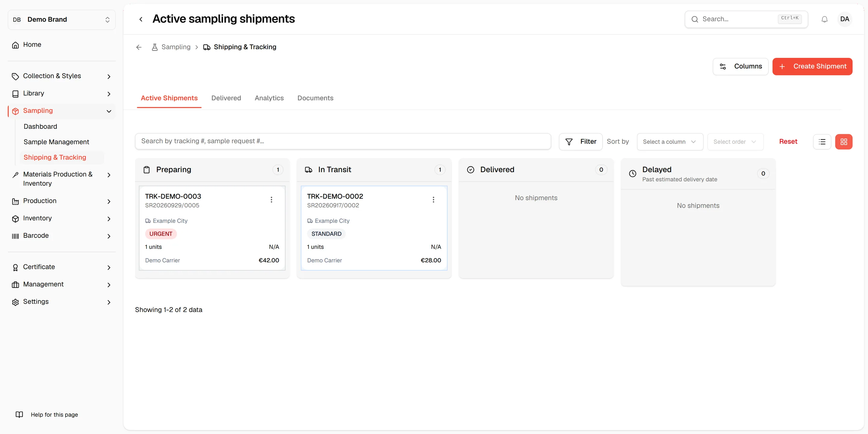The image size is (868, 434).
Task: Switch to list view layout
Action: pos(822,142)
